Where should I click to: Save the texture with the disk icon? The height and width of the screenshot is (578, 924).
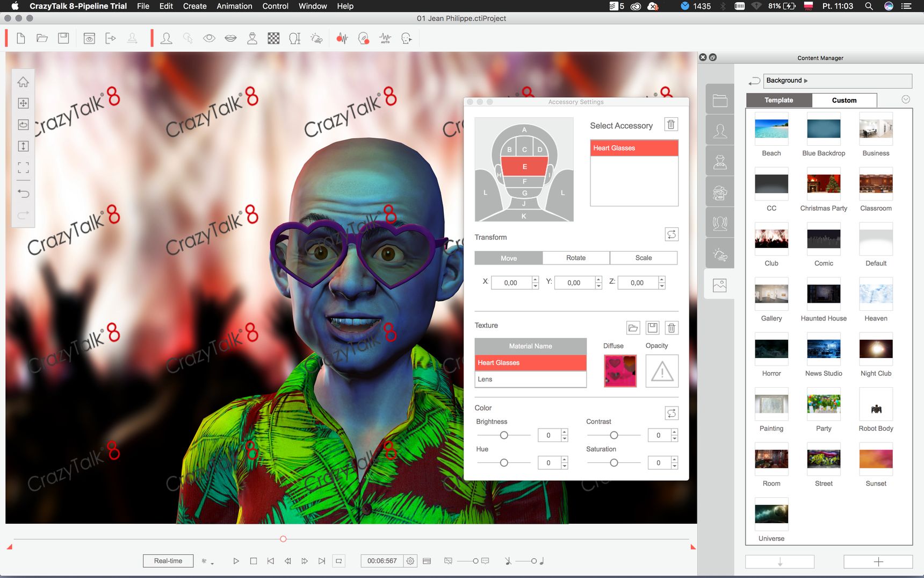[x=653, y=327]
